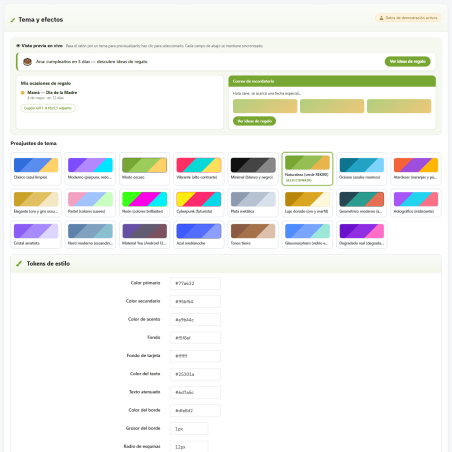Apply the Cyberpunk futurista preset
Screen dimensions: 452x452
(199, 203)
